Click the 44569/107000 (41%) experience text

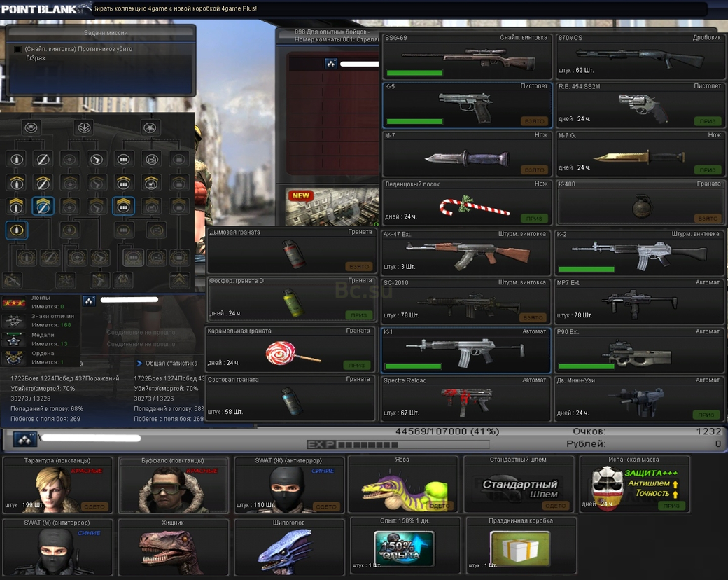[x=447, y=431]
